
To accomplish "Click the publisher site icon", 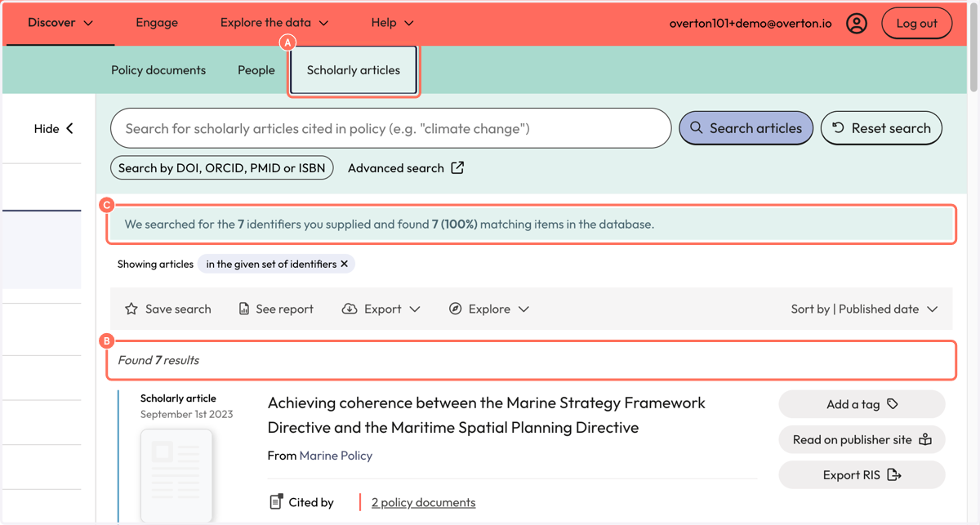I will pos(925,439).
